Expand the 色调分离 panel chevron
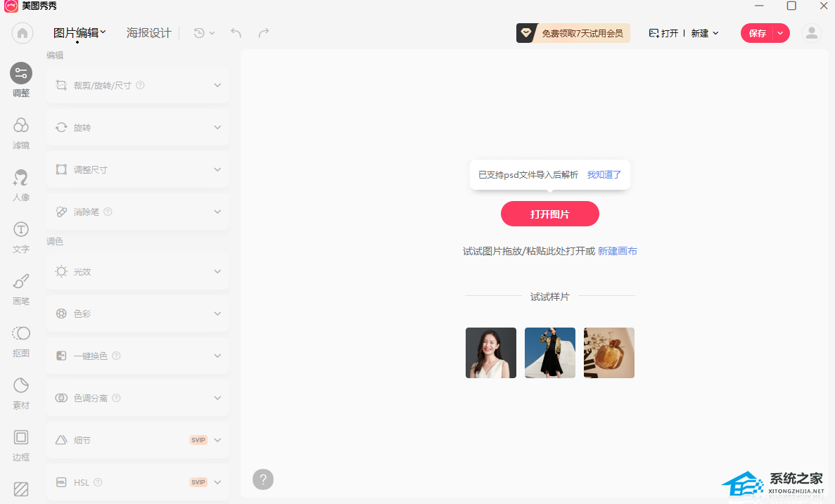This screenshot has height=504, width=835. 217,398
